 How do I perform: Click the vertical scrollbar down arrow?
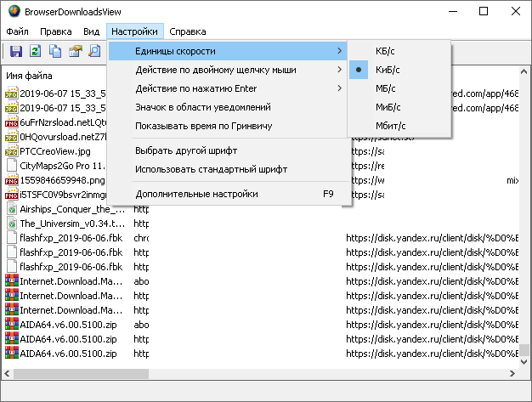pyautogui.click(x=524, y=362)
